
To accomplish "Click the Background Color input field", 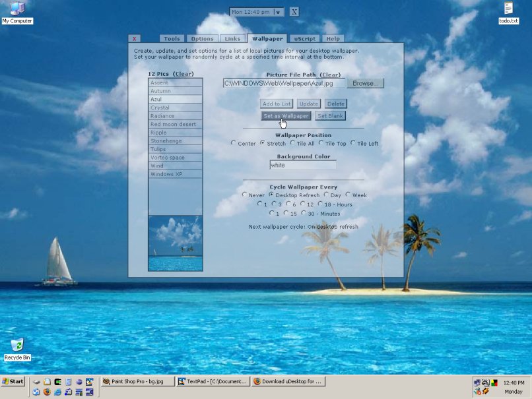I will (303, 165).
